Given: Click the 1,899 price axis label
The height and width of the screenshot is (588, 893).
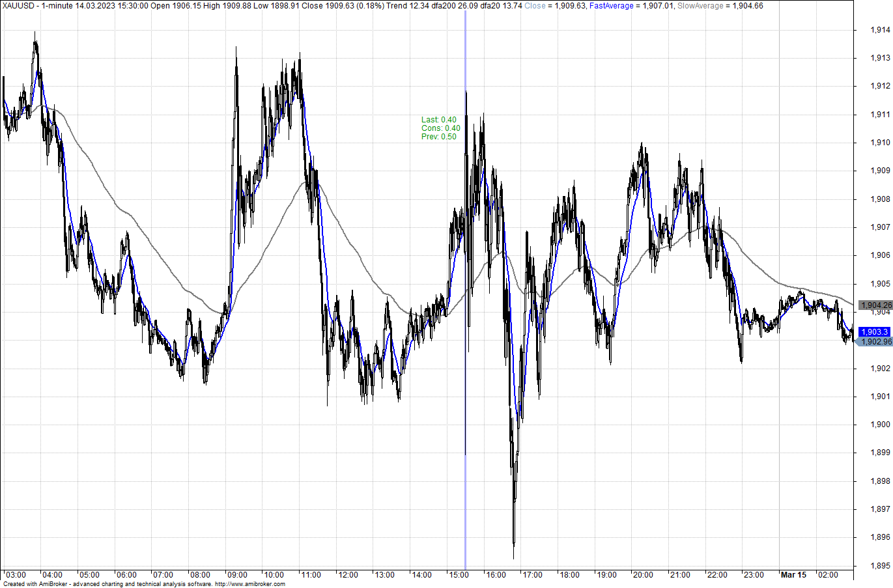Looking at the screenshot, I should 881,453.
